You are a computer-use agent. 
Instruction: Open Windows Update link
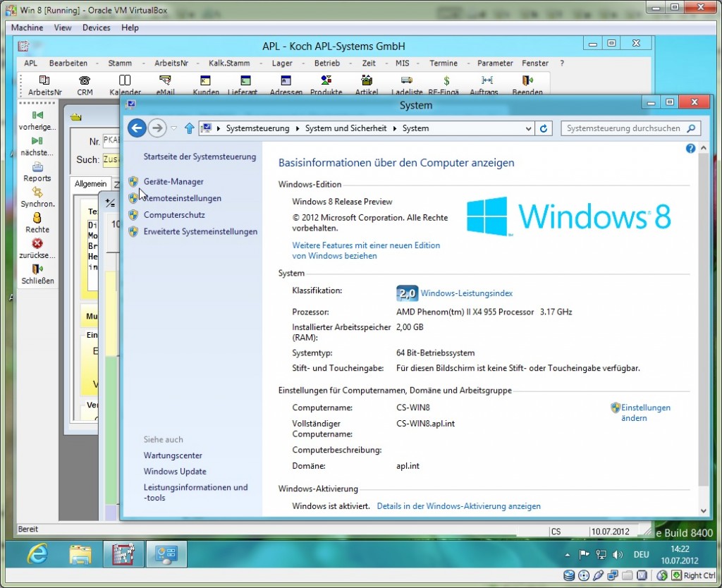click(x=175, y=471)
